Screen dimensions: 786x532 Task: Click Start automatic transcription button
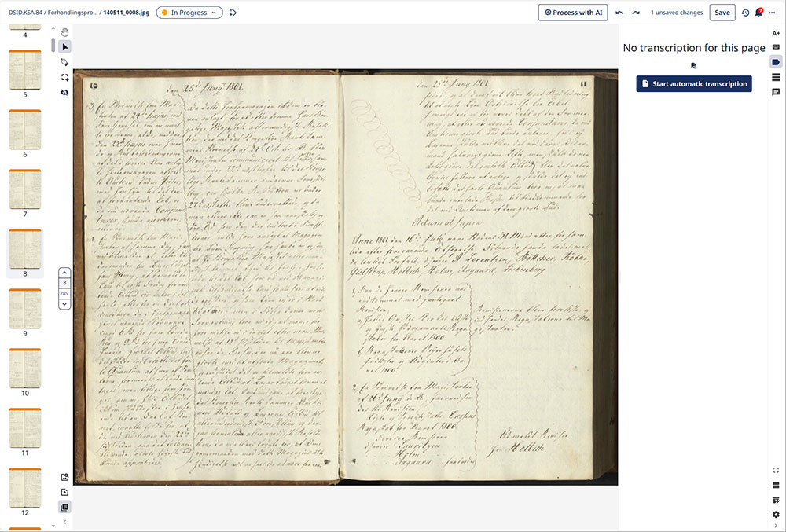click(x=693, y=84)
